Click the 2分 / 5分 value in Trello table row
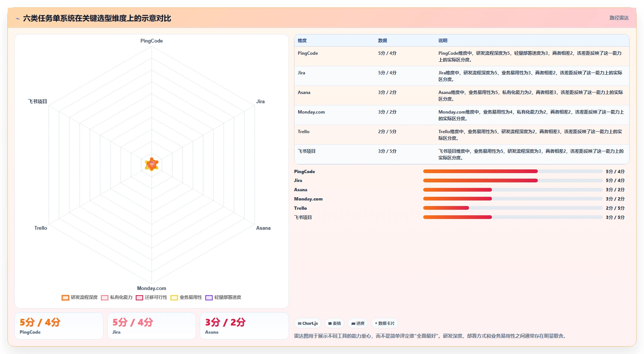Image resolution: width=644 pixels, height=354 pixels. [387, 132]
